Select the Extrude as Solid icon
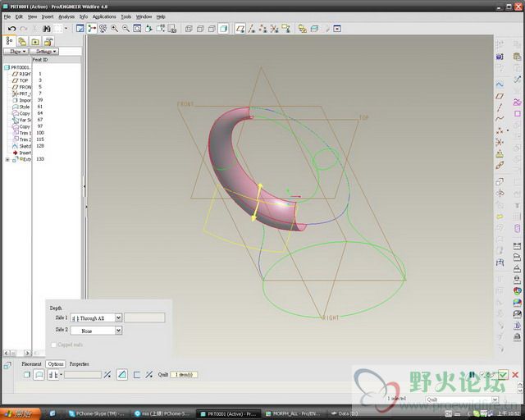The height and width of the screenshot is (420, 525). pyautogui.click(x=27, y=375)
